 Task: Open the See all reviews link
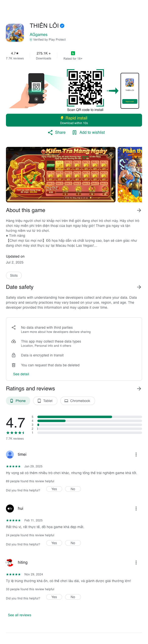click(20, 615)
